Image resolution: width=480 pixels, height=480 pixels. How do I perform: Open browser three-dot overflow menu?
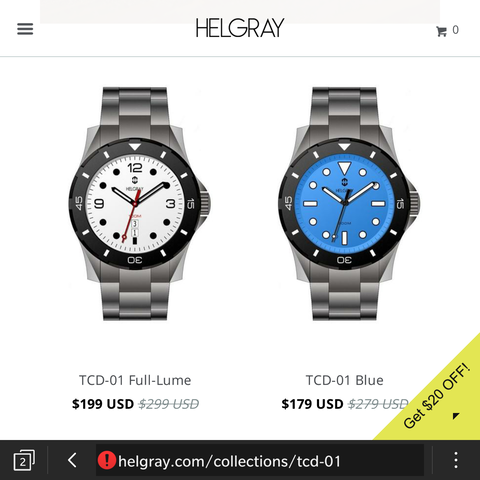point(456,461)
